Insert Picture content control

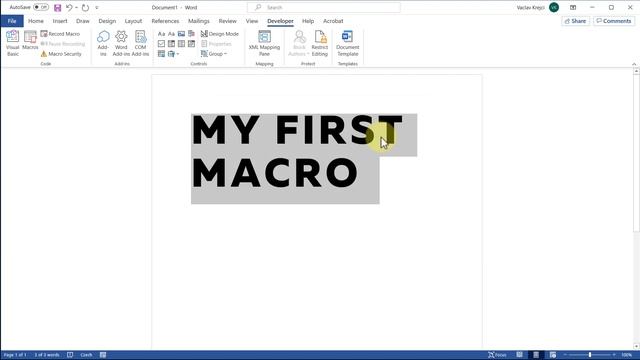pos(181,34)
